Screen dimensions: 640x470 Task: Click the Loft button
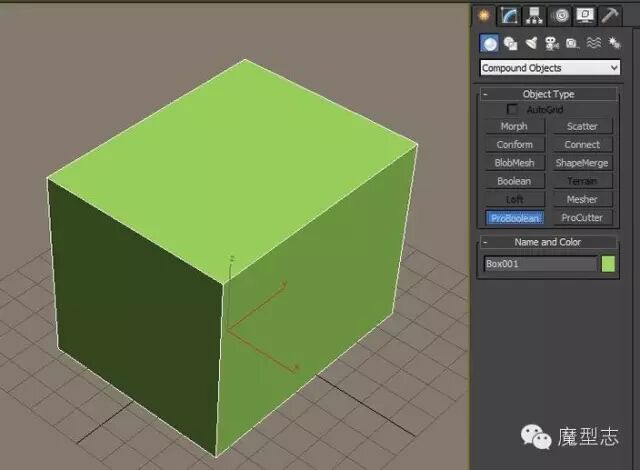(x=514, y=200)
